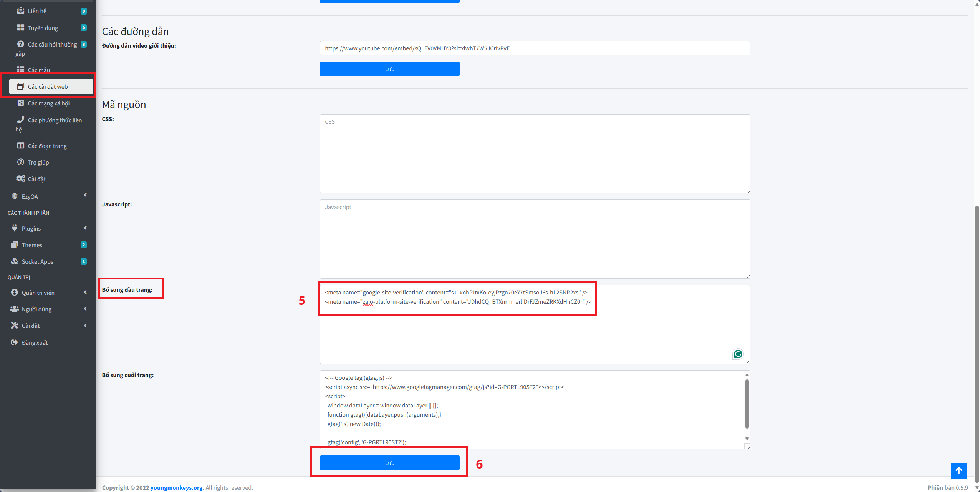This screenshot has width=980, height=492.
Task: Click the Các đoạn trang columns icon
Action: [x=21, y=145]
